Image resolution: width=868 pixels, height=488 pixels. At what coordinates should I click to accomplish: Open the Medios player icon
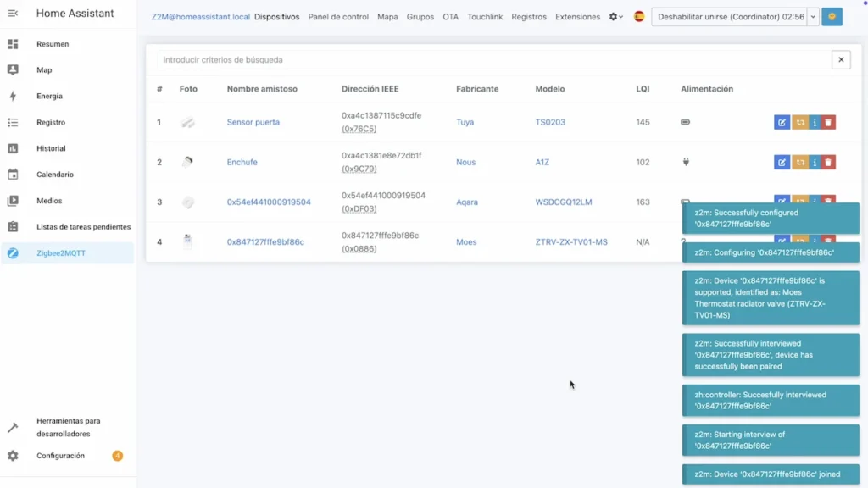[13, 200]
